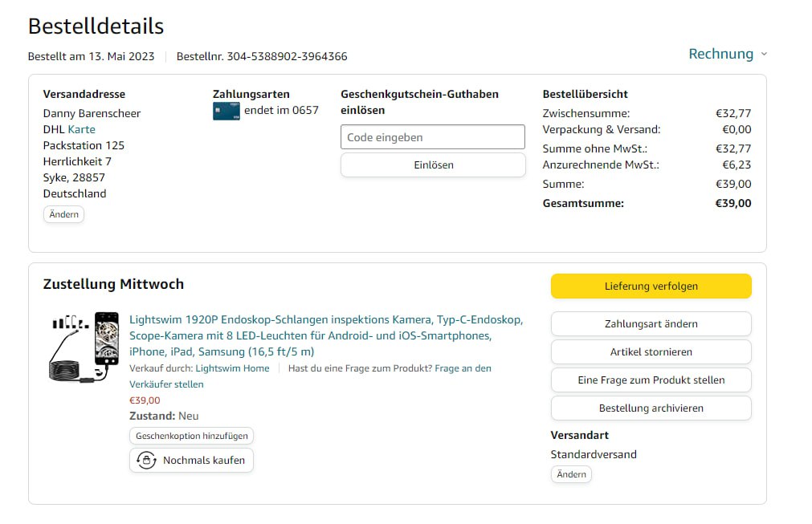Click Geschenkoption hinzufügen button
This screenshot has width=812, height=524.
pos(191,436)
